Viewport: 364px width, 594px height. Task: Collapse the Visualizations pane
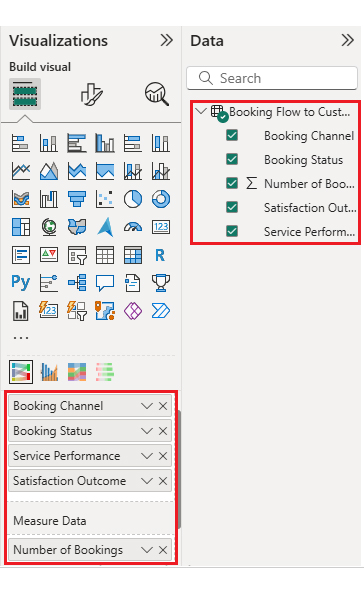tap(167, 40)
